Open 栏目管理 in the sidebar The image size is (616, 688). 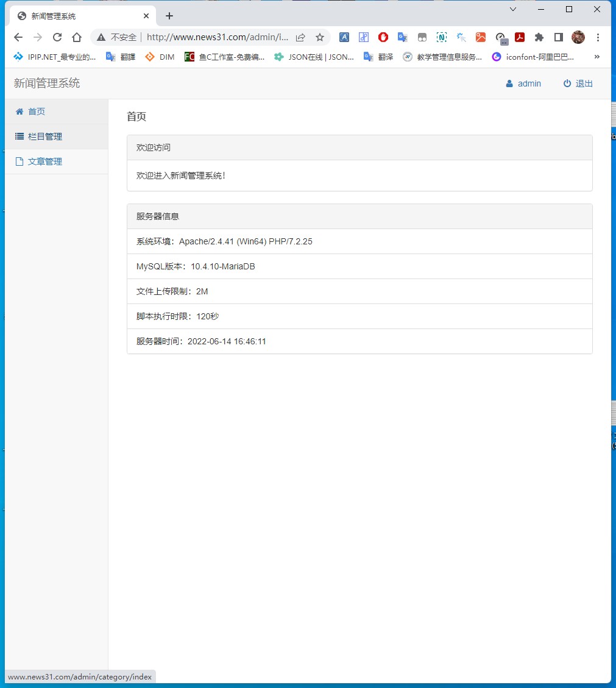pyautogui.click(x=44, y=137)
